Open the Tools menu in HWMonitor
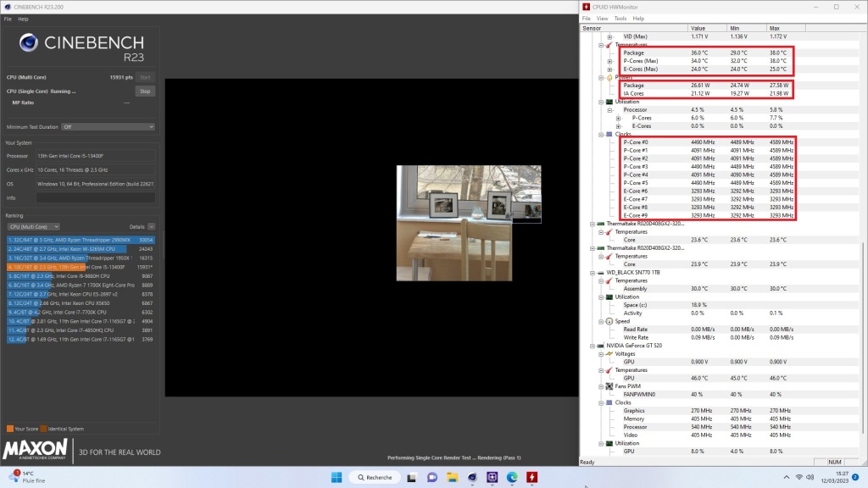The height and width of the screenshot is (488, 868). (x=620, y=18)
